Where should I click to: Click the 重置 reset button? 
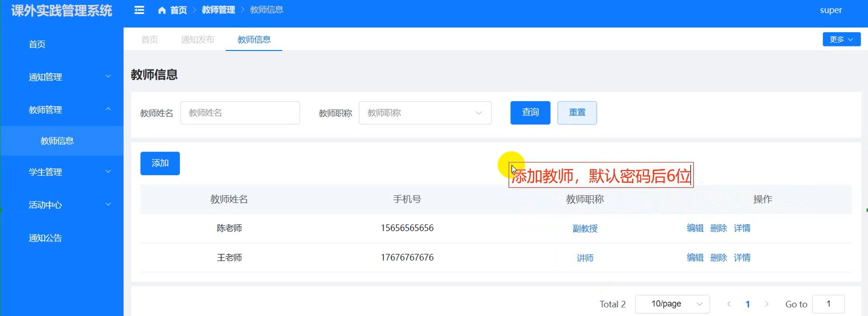pos(577,112)
